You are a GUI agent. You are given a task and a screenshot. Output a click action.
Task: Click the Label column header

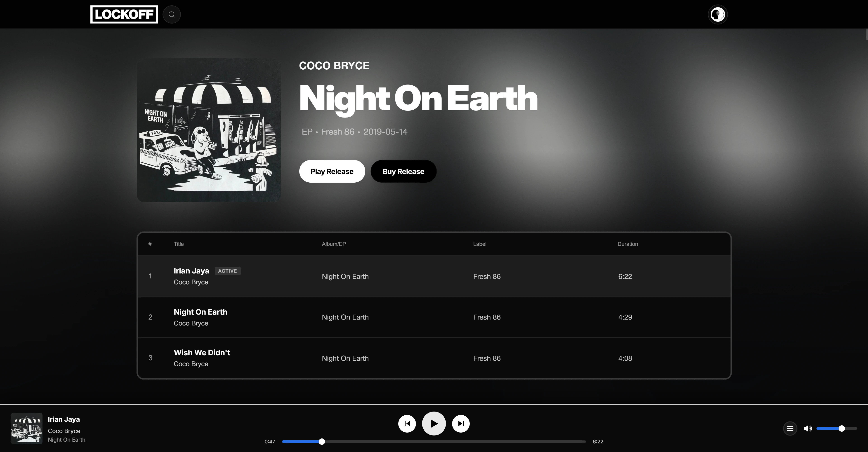point(479,244)
